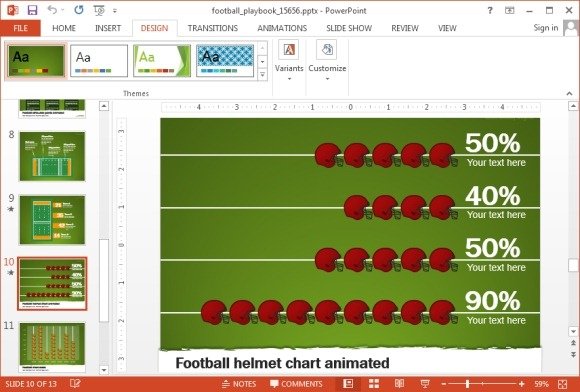The height and width of the screenshot is (392, 580).
Task: Click 'Your text here' under 40%
Action: pyautogui.click(x=496, y=215)
